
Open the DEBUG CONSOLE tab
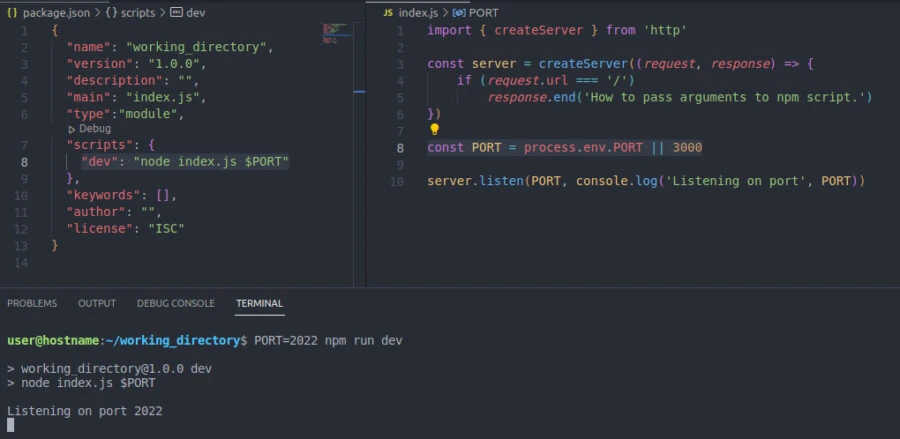[176, 303]
